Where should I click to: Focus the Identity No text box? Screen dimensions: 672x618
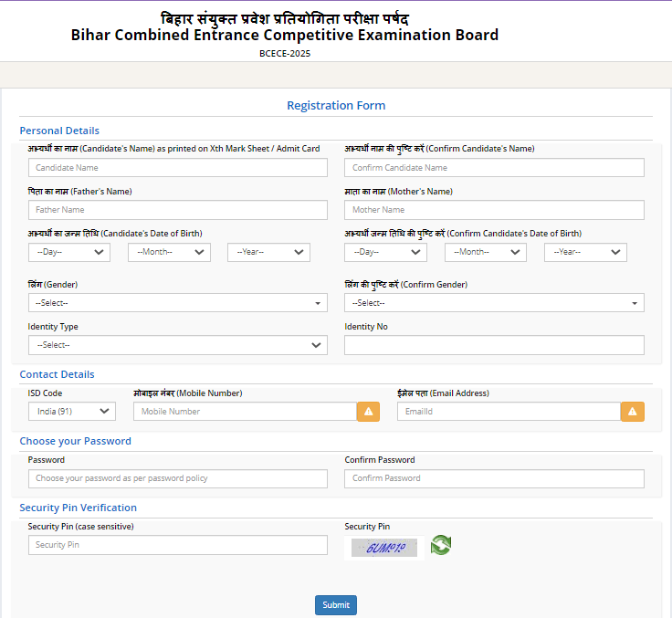coord(494,345)
